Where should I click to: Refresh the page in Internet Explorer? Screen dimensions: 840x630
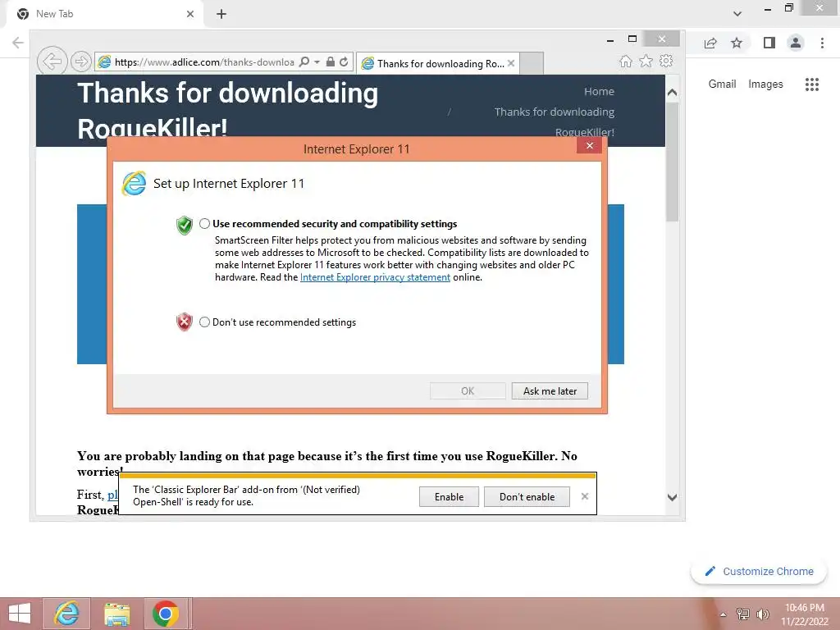[x=344, y=62]
